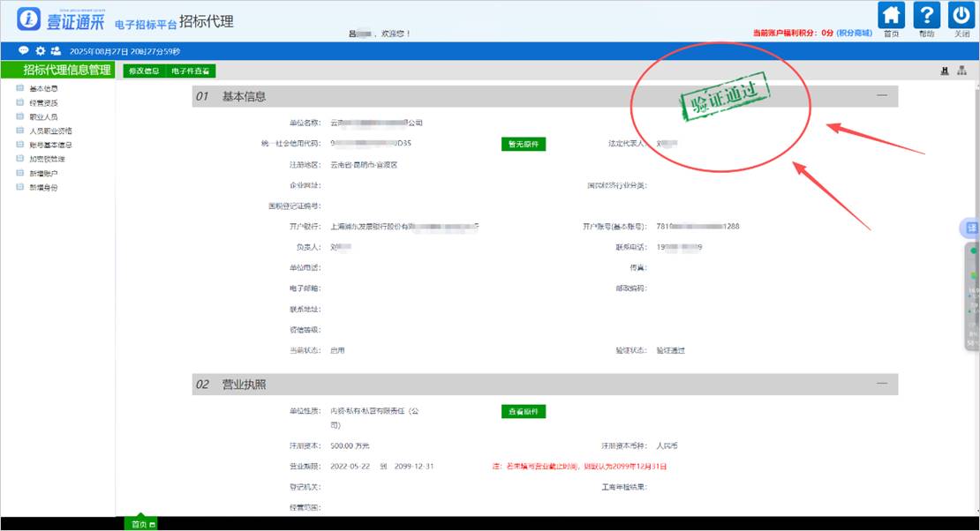
Task: Click 查看原件 for business license
Action: [524, 411]
